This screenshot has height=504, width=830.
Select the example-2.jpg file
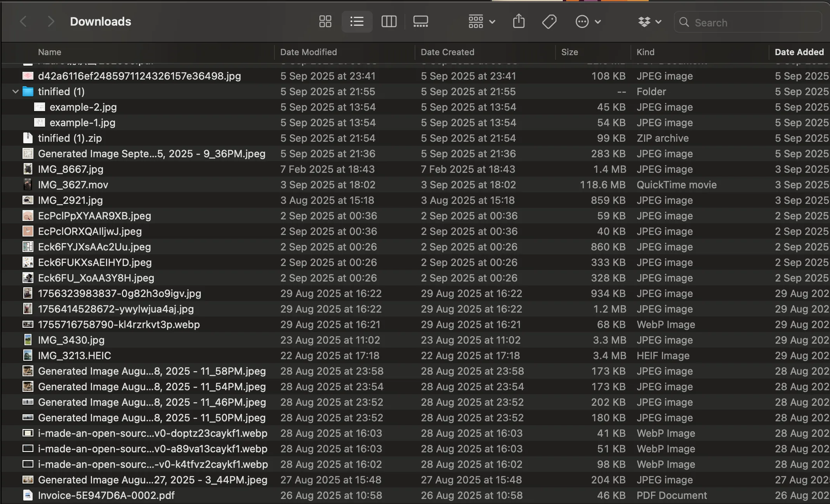[83, 107]
